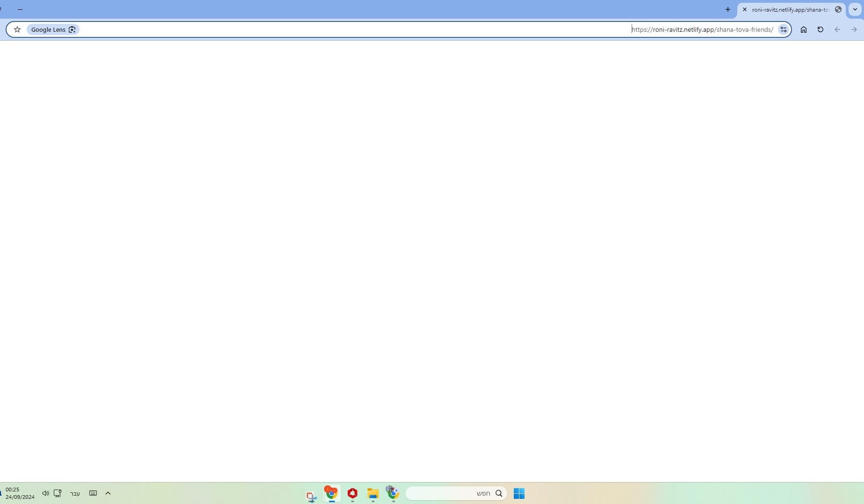Switch input language via עבר indicator
This screenshot has height=504, width=864.
75,494
